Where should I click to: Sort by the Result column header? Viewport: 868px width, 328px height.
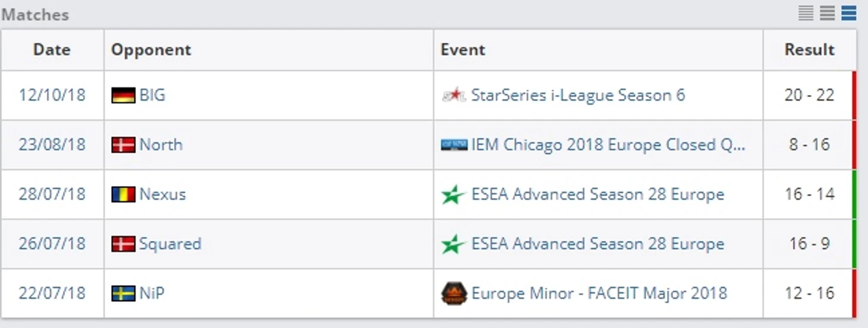[x=809, y=49]
